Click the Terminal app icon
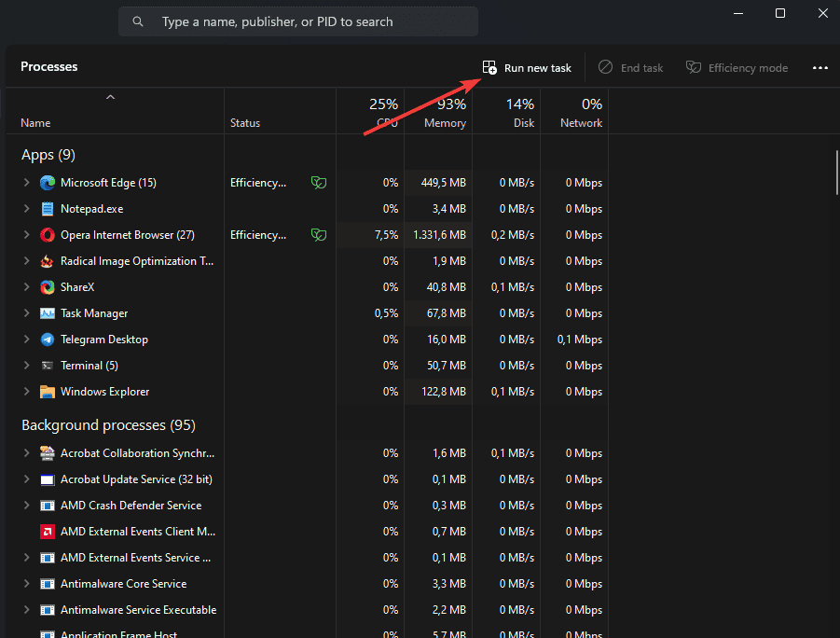This screenshot has width=840, height=638. pos(48,366)
